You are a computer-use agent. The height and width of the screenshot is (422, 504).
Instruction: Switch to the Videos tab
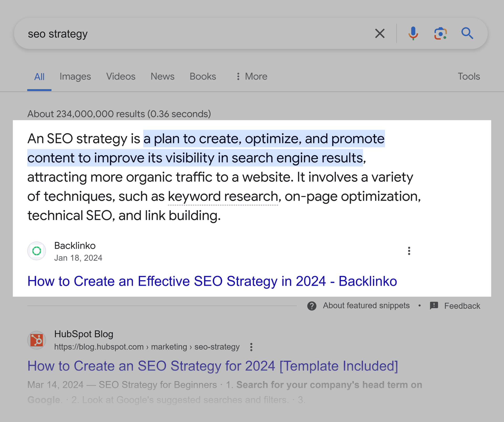coord(121,76)
